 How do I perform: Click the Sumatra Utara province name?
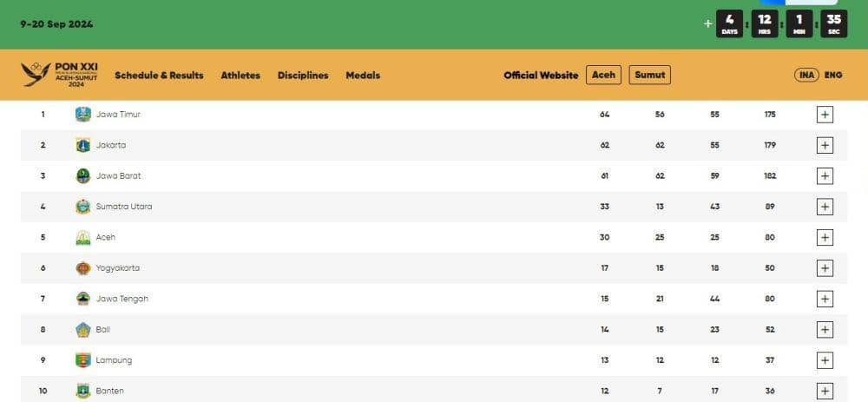[124, 207]
